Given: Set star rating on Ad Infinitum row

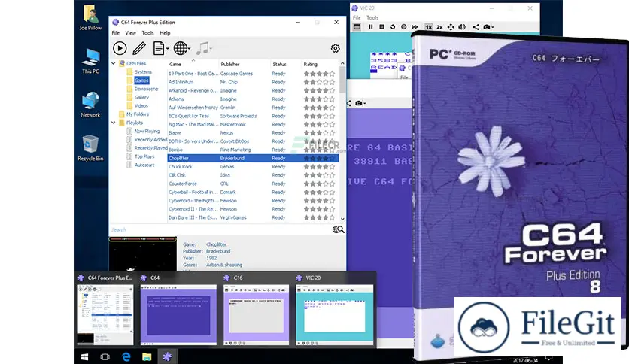Looking at the screenshot, I should pos(319,82).
